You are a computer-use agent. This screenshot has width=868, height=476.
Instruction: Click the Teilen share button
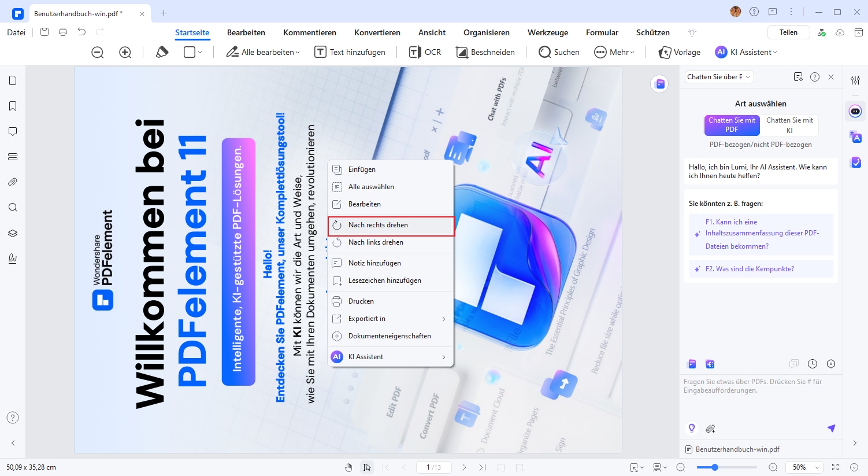coord(788,32)
